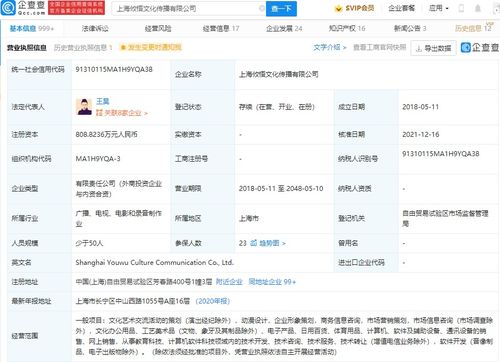Screen dimensions: 500x362
Task: Open the 应用 dropdown menu
Action: click(x=439, y=8)
